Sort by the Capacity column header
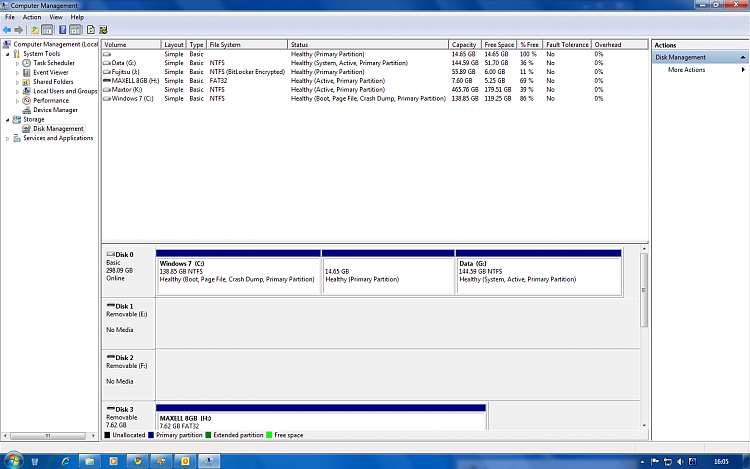 [x=464, y=44]
